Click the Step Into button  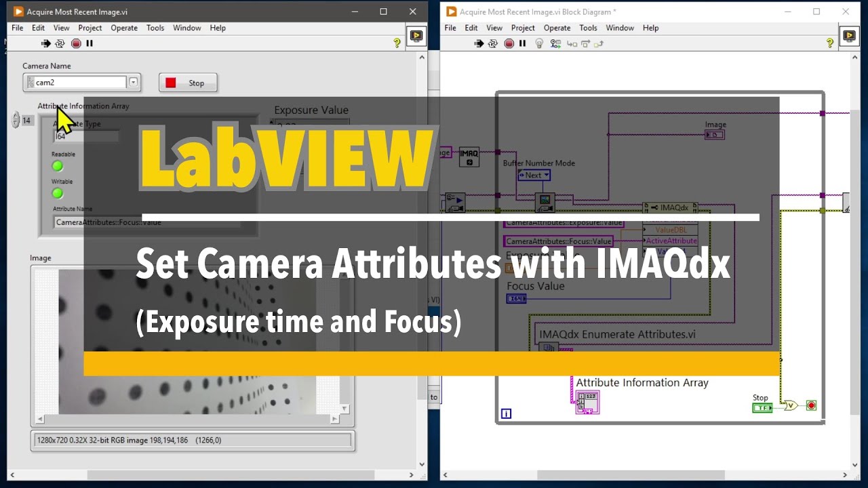[x=572, y=43]
